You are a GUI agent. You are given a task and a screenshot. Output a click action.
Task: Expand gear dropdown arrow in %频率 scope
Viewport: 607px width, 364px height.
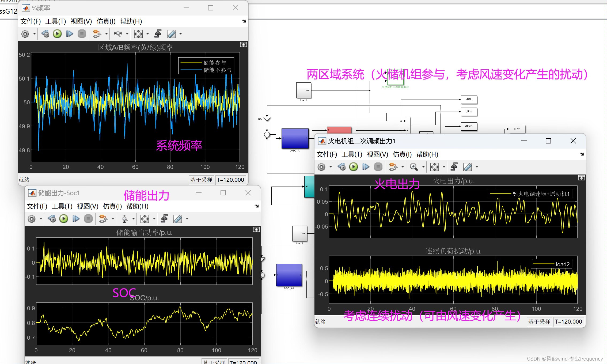pos(34,34)
